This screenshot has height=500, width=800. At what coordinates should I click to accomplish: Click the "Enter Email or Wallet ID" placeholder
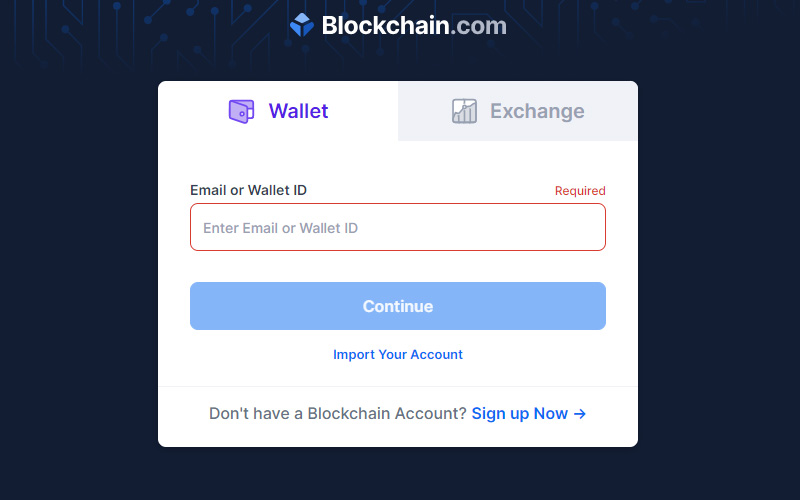pyautogui.click(x=280, y=228)
